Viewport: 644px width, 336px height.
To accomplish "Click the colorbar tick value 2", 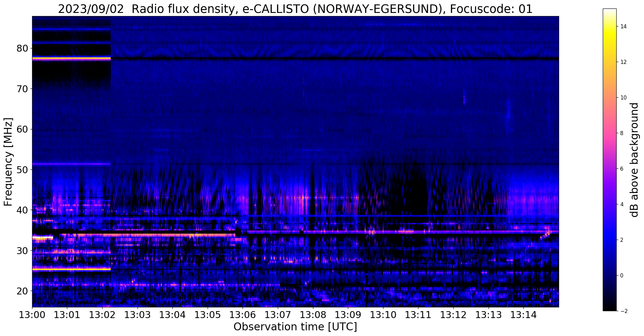I will [622, 240].
